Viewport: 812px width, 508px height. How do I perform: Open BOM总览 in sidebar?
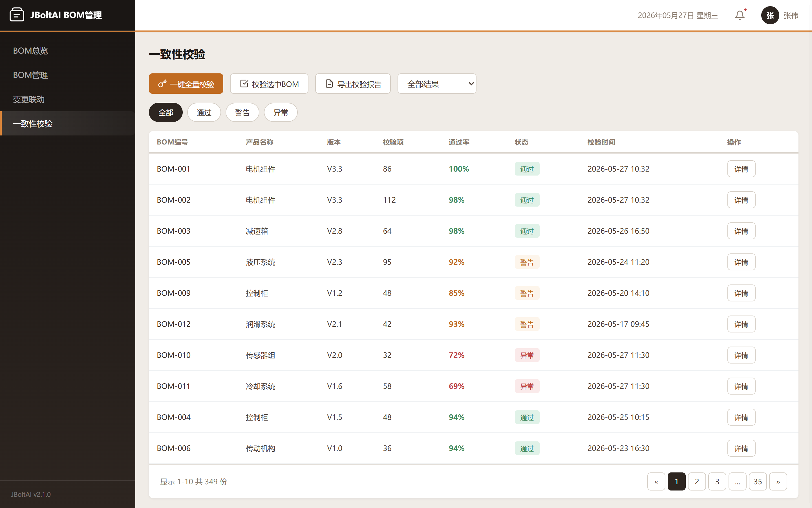tap(68, 51)
